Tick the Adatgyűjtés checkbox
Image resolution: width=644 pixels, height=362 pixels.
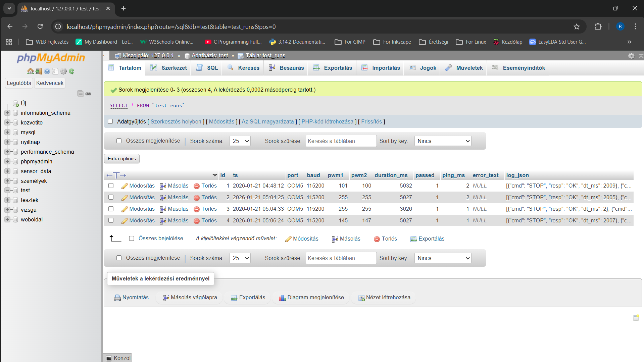click(110, 121)
